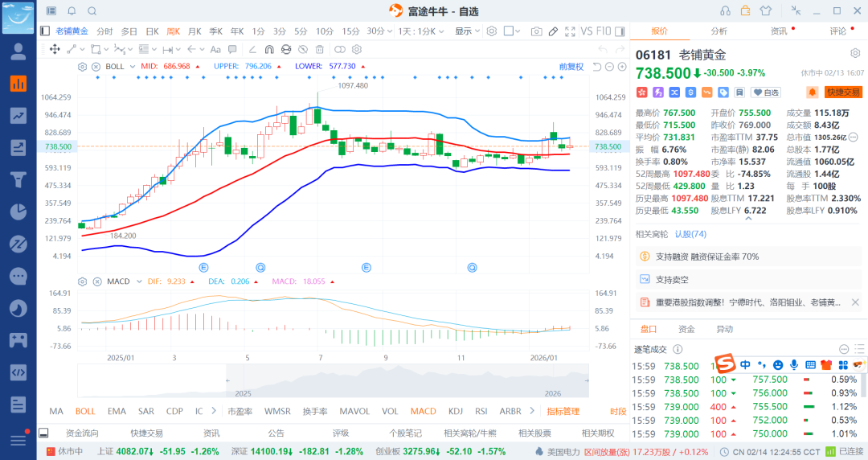Show more indicators after ARBR
Image resolution: width=868 pixels, height=460 pixels.
pyautogui.click(x=532, y=411)
